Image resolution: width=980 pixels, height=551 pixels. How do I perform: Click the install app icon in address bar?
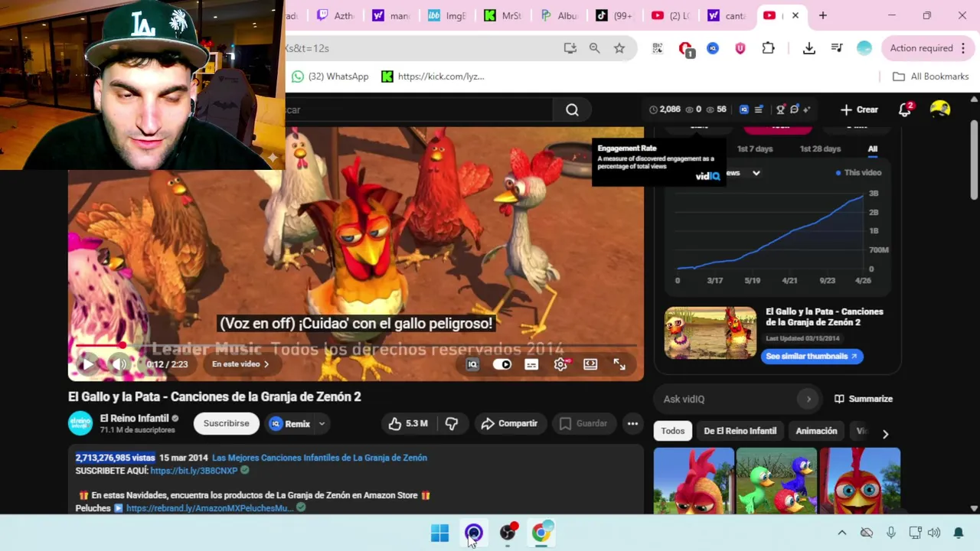pos(570,48)
